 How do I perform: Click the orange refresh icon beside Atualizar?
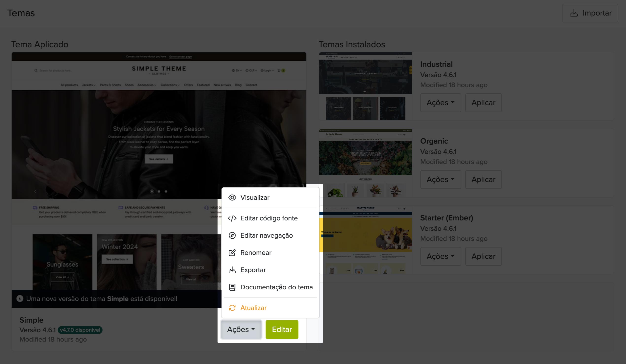[x=232, y=308]
